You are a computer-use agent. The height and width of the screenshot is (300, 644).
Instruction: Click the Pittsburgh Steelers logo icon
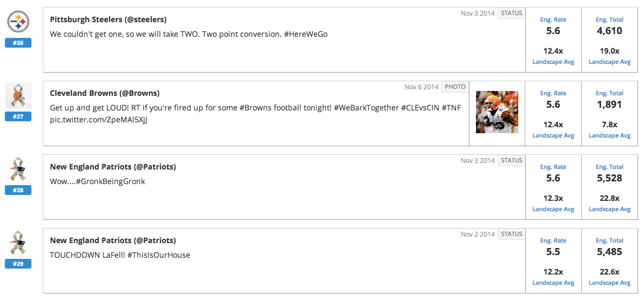(18, 22)
